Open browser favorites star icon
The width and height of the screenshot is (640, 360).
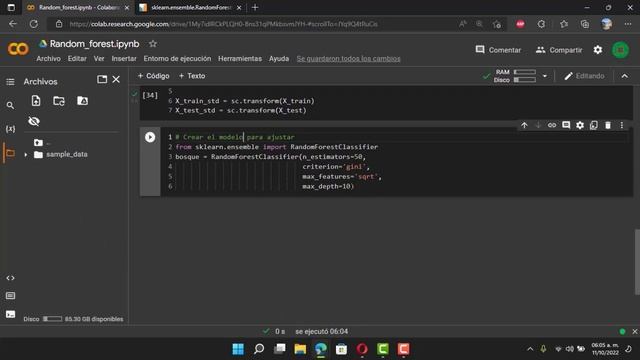pos(564,24)
